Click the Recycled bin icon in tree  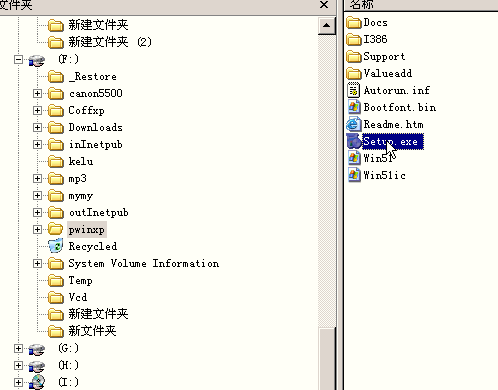coord(56,246)
